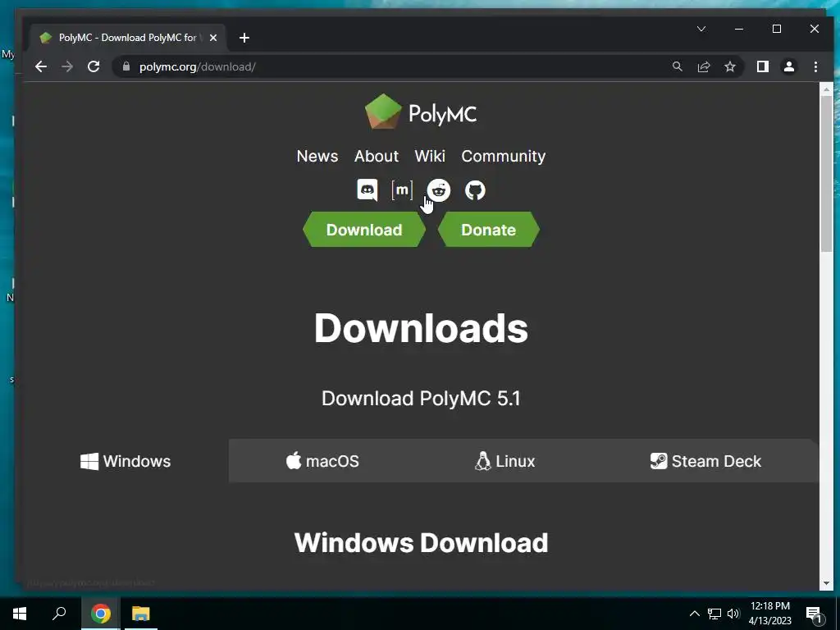Open tab search chevron

pyautogui.click(x=701, y=29)
